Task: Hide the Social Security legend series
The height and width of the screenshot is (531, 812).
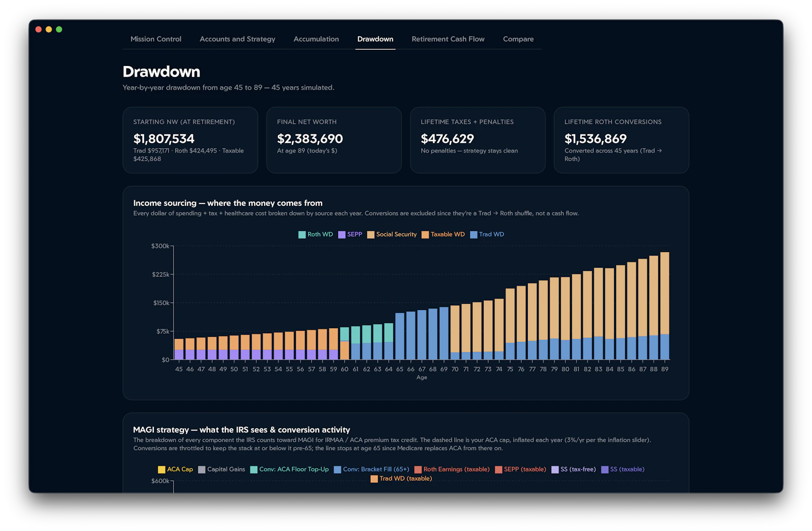Action: coord(392,234)
